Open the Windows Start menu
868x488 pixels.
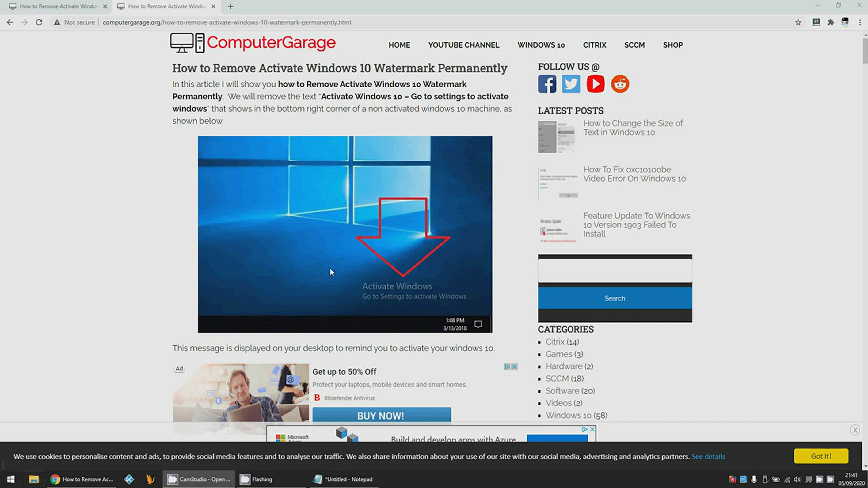[11, 479]
